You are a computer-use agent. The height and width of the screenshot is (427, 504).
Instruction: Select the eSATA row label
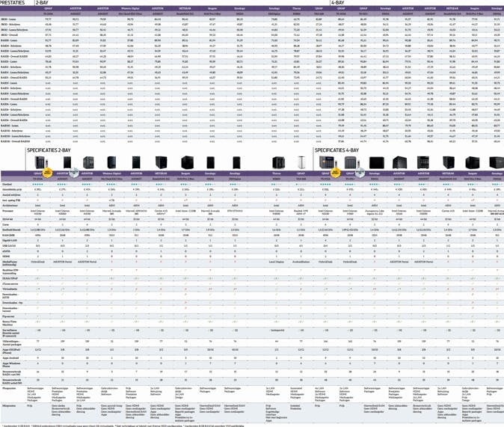[6, 251]
